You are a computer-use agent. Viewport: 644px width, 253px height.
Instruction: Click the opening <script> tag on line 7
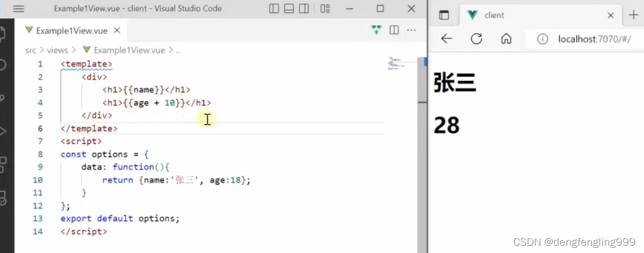[81, 142]
